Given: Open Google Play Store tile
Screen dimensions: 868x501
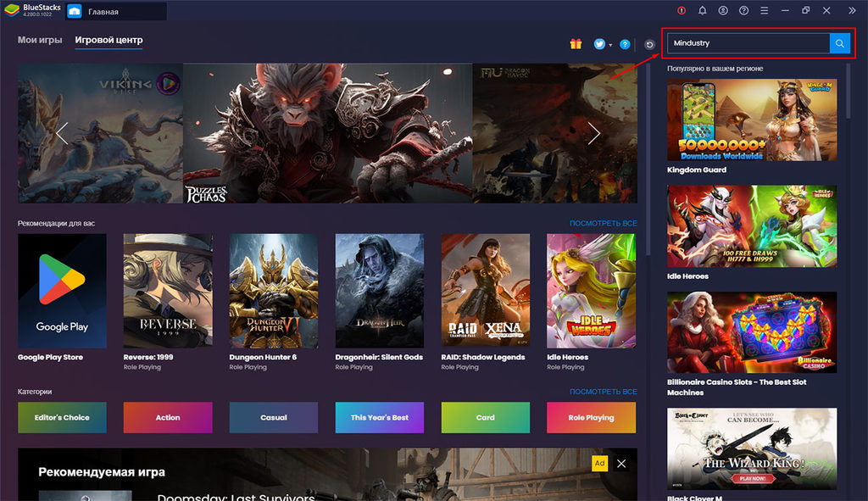Looking at the screenshot, I should (62, 291).
